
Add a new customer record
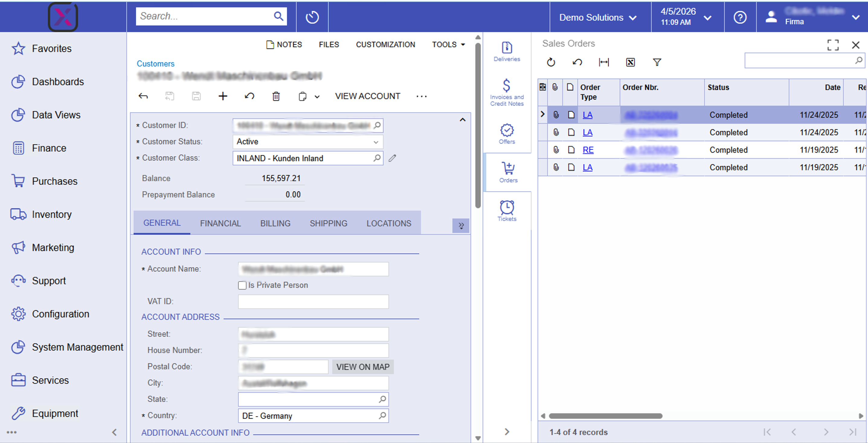point(223,96)
